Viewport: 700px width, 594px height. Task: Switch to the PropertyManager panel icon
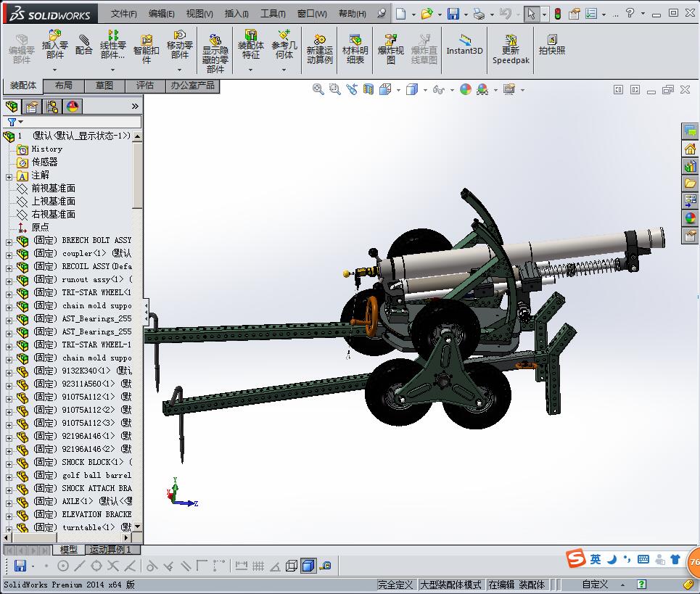tap(31, 107)
